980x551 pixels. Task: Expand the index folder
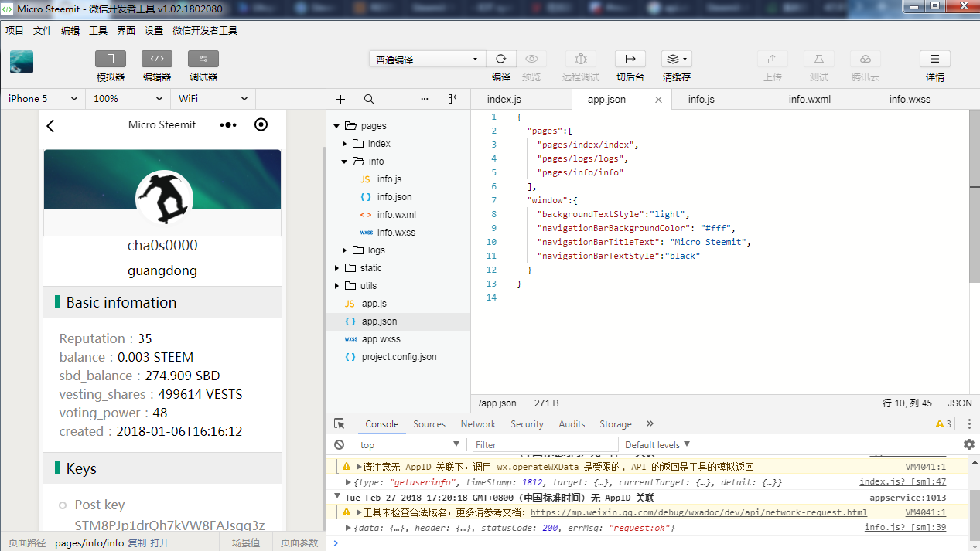345,144
